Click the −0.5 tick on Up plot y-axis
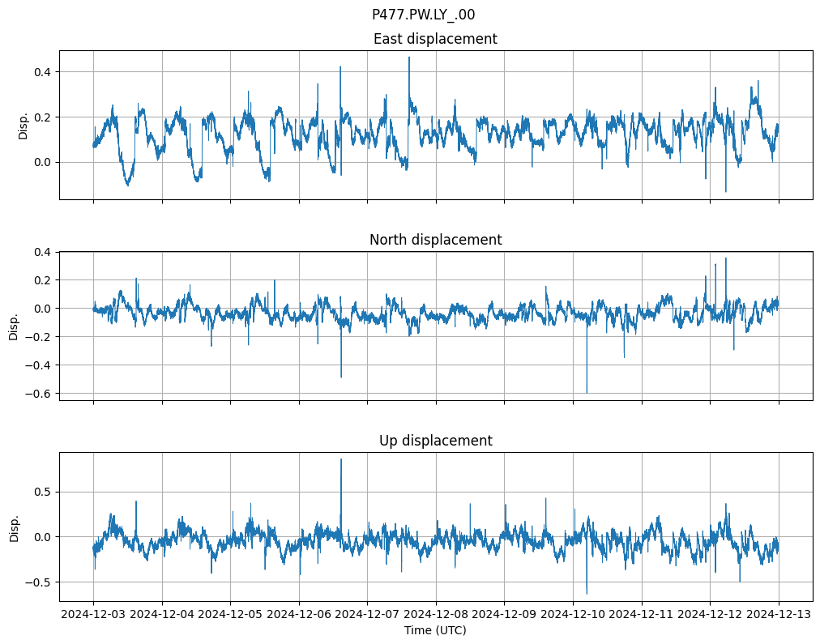820x644 pixels. [39, 582]
